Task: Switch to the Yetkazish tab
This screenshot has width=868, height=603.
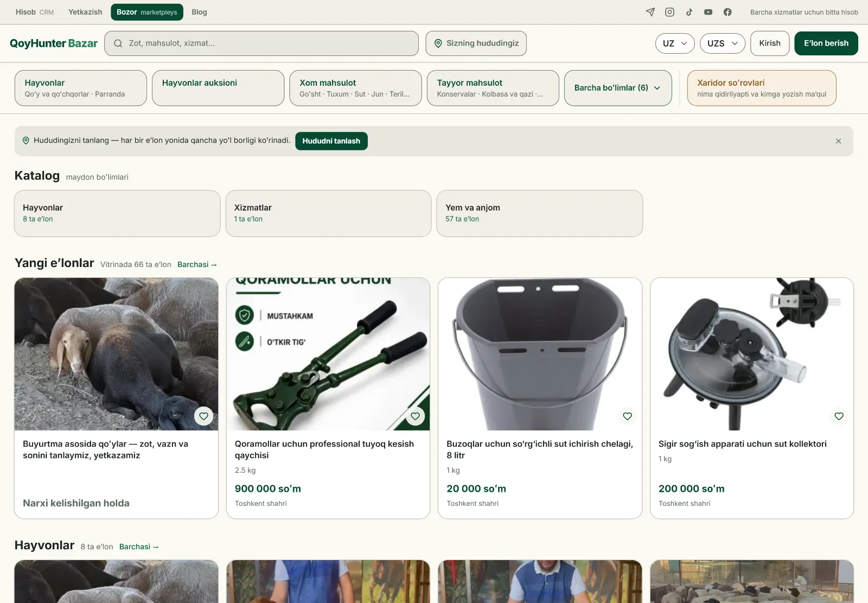Action: pyautogui.click(x=85, y=12)
